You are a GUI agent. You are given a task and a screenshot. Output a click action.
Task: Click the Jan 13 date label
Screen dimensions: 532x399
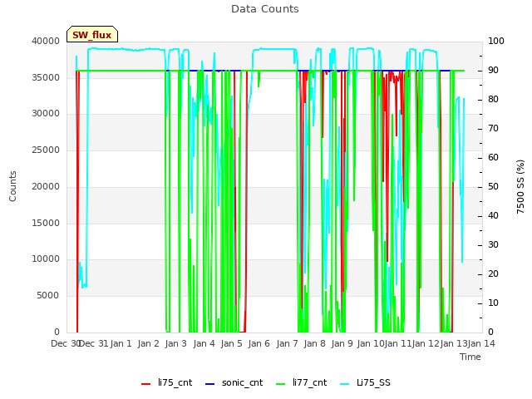pyautogui.click(x=454, y=343)
